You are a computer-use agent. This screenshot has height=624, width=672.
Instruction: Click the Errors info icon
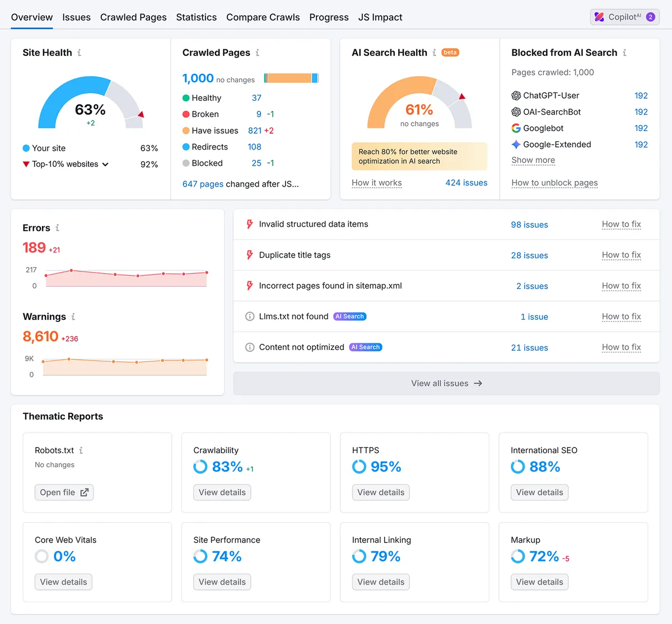point(57,228)
